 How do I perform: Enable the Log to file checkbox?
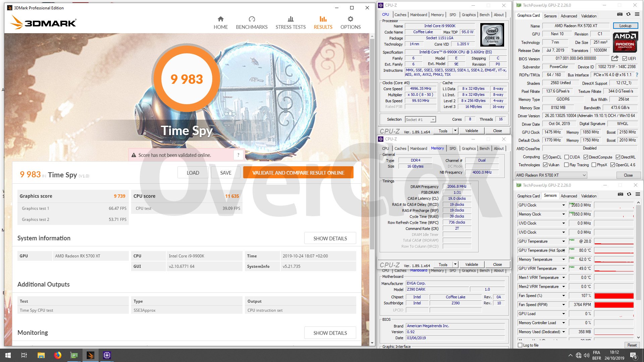click(x=520, y=345)
